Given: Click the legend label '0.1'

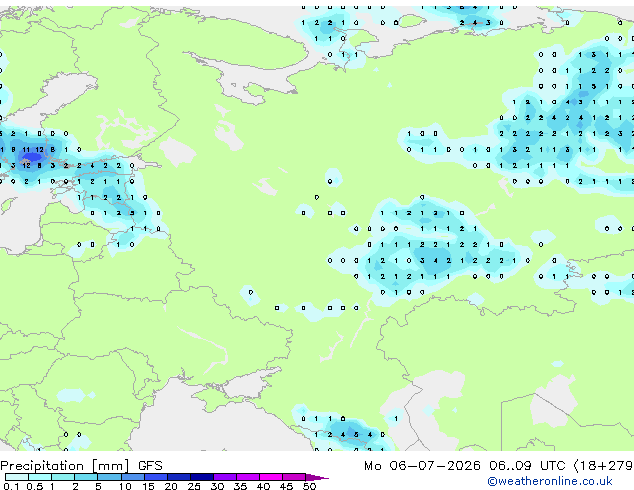Looking at the screenshot, I should point(11,486).
